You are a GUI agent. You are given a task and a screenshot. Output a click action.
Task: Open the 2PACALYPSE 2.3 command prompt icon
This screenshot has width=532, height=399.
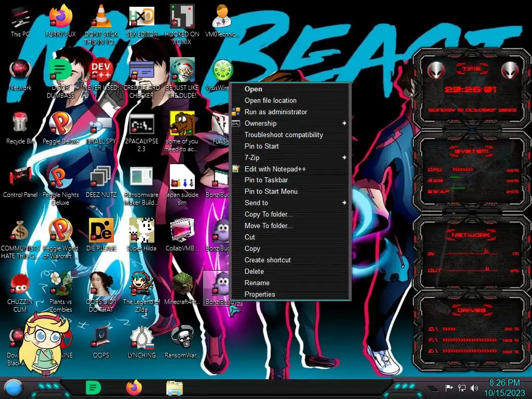point(141,132)
